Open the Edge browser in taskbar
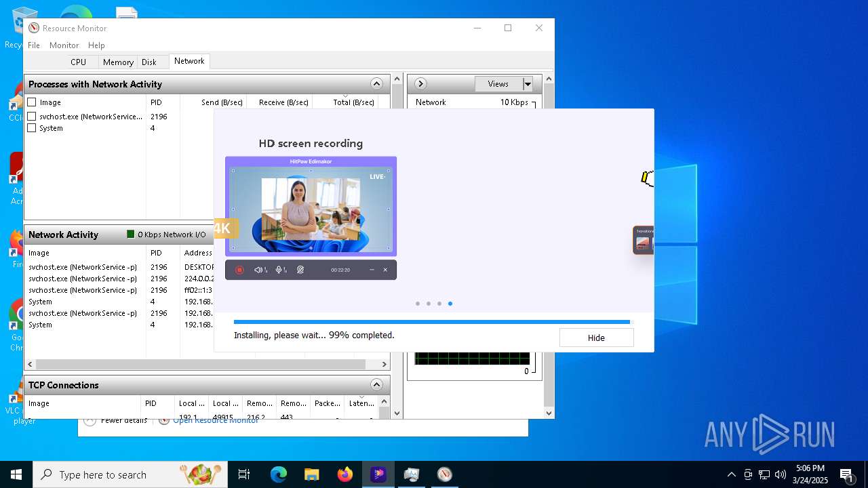 (x=279, y=474)
